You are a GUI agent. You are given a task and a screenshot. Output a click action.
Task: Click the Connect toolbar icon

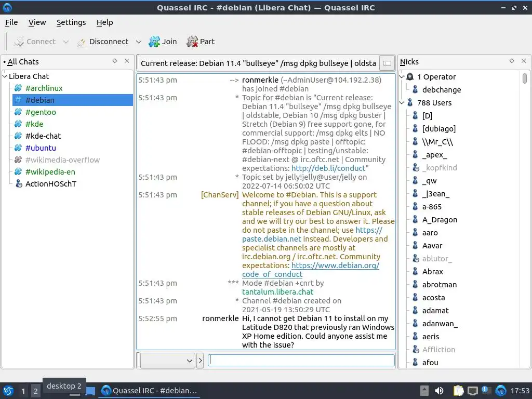pos(19,42)
